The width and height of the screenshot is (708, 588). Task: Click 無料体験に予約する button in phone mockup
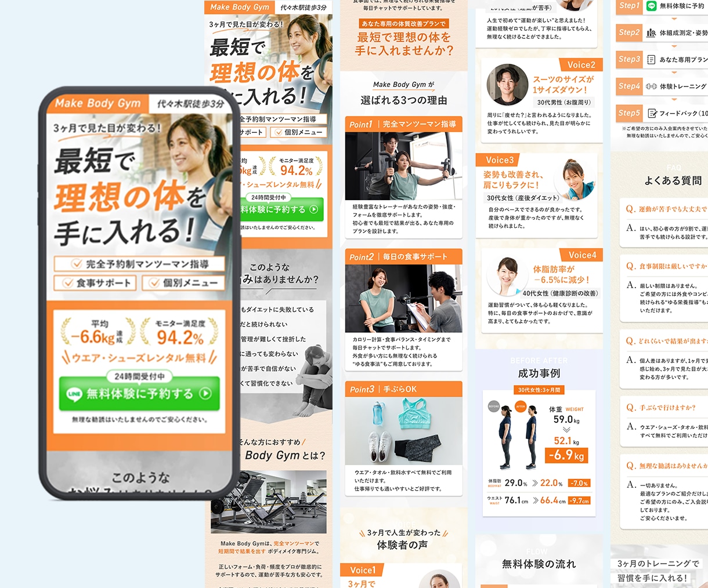tap(139, 394)
